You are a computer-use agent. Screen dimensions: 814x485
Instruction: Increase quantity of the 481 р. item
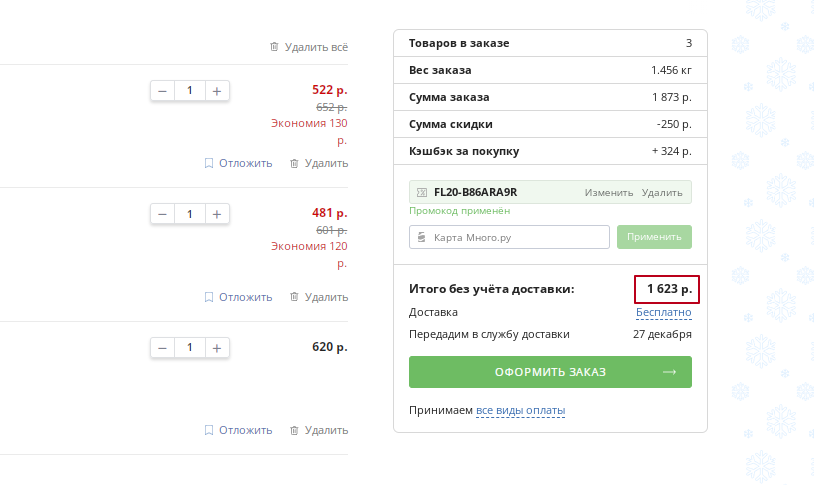(218, 214)
